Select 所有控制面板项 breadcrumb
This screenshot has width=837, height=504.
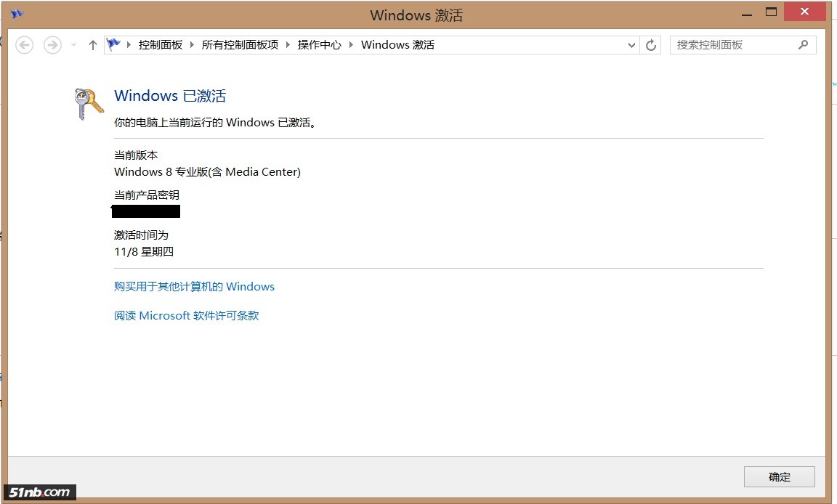(x=240, y=45)
